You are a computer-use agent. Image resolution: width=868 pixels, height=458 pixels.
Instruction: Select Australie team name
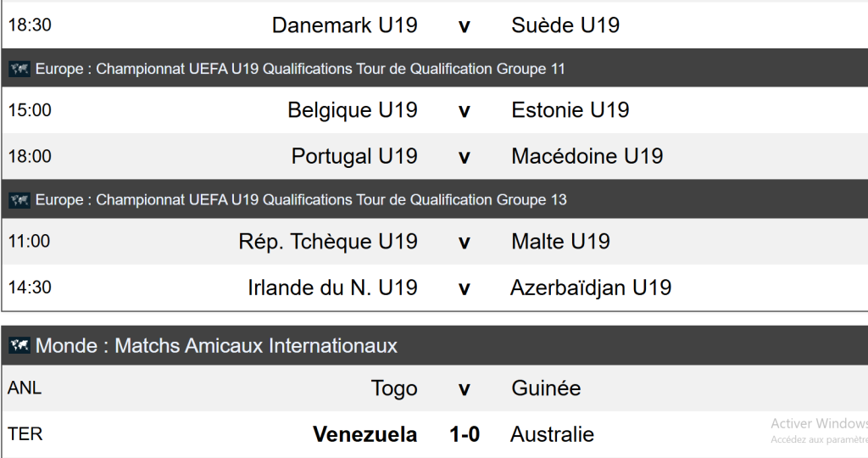pyautogui.click(x=552, y=435)
